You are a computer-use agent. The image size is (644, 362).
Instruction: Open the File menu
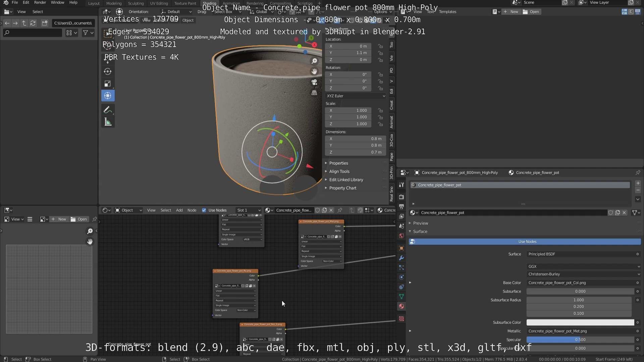coord(15,2)
